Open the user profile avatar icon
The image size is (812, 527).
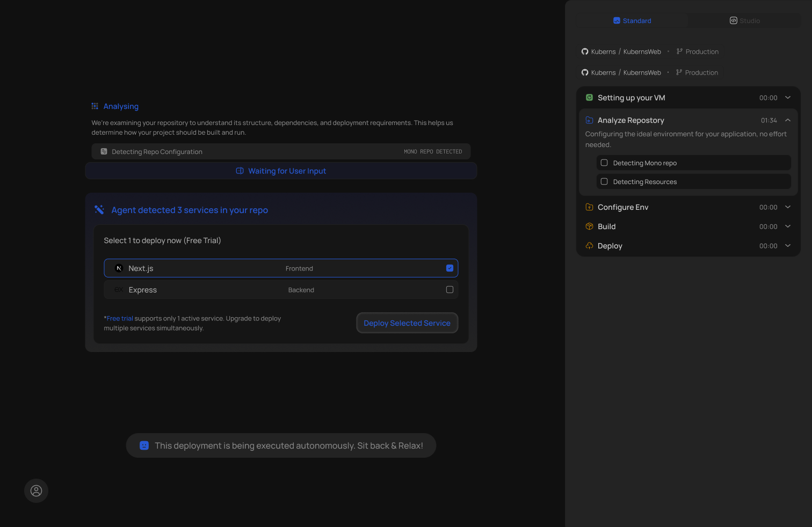(36, 491)
